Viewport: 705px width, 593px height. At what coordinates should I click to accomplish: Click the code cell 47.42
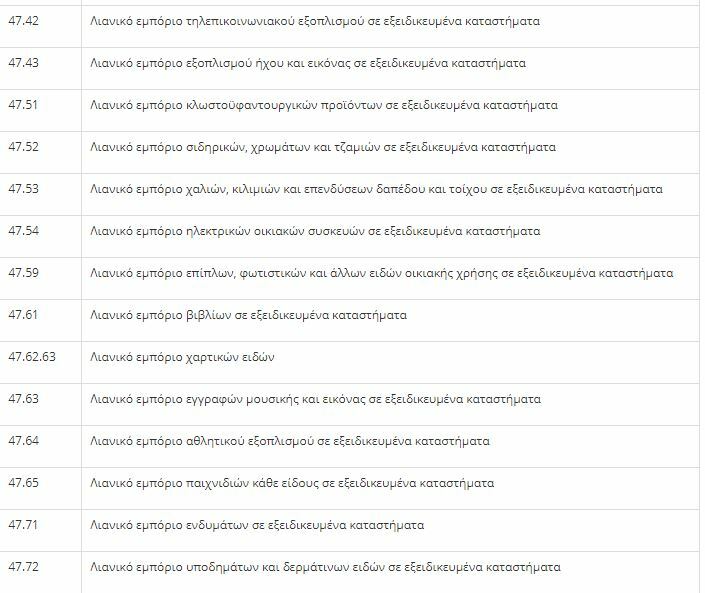coord(23,21)
